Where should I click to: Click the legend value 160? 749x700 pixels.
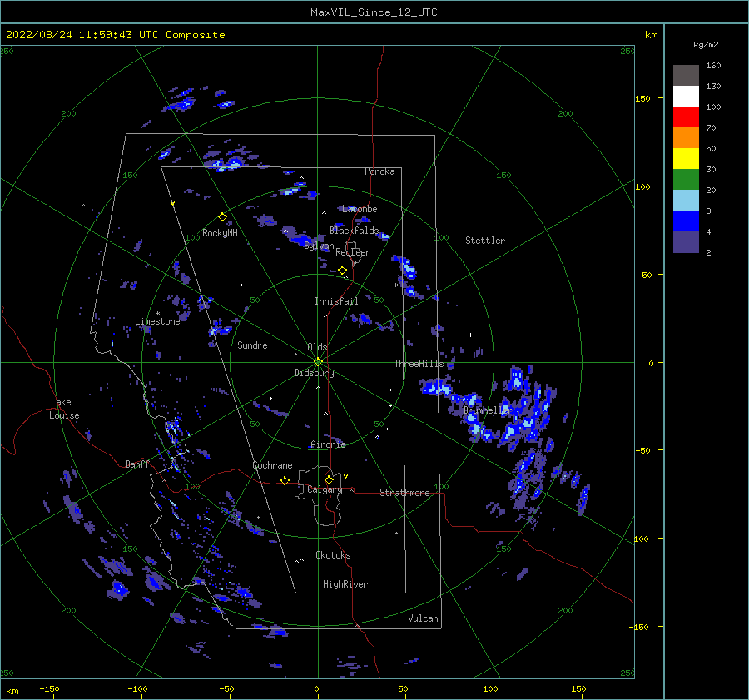pyautogui.click(x=713, y=66)
